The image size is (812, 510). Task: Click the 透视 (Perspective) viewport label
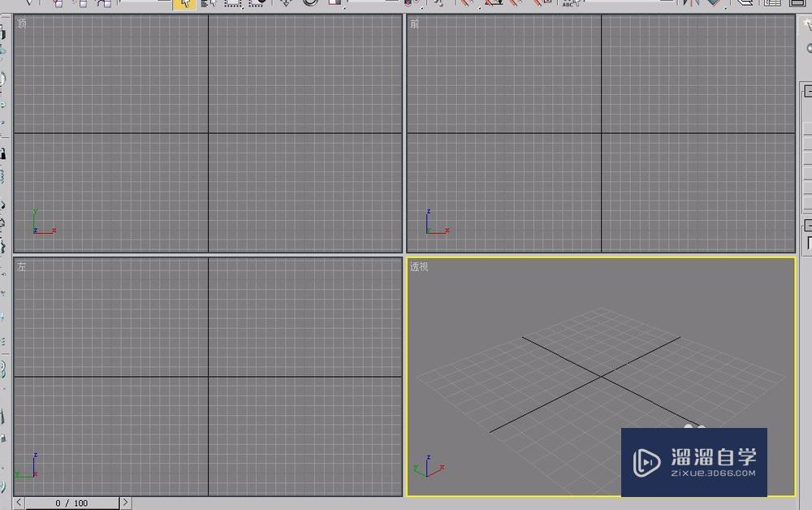tap(420, 266)
